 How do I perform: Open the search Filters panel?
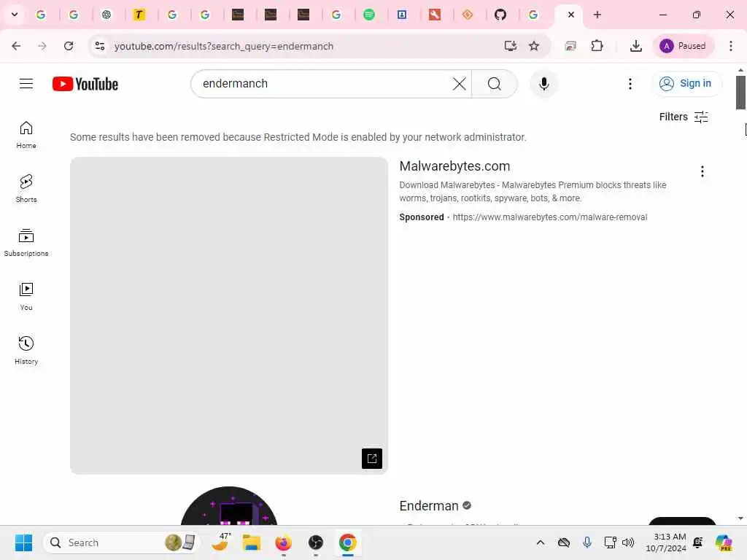coord(683,117)
